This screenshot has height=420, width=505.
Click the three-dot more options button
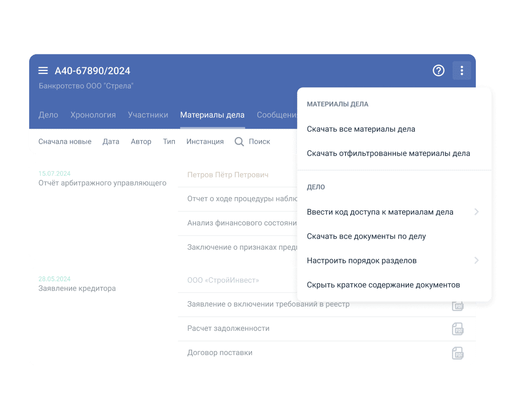pyautogui.click(x=461, y=71)
